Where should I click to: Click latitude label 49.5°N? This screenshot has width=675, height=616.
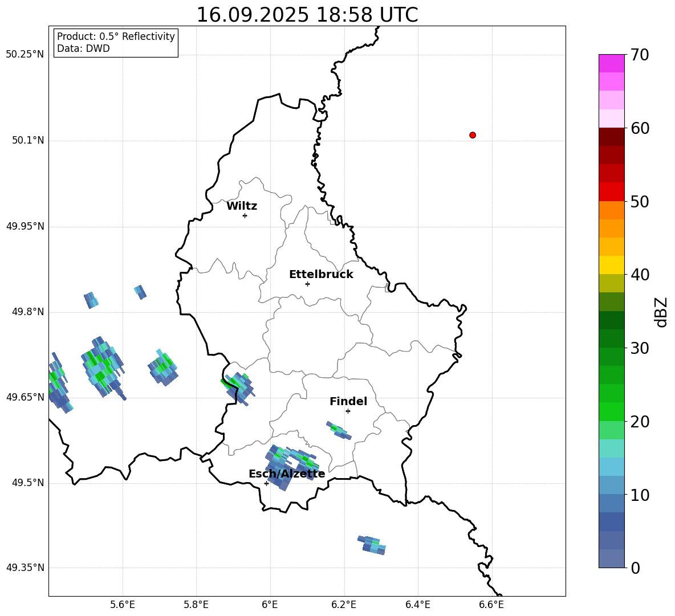[x=28, y=483]
